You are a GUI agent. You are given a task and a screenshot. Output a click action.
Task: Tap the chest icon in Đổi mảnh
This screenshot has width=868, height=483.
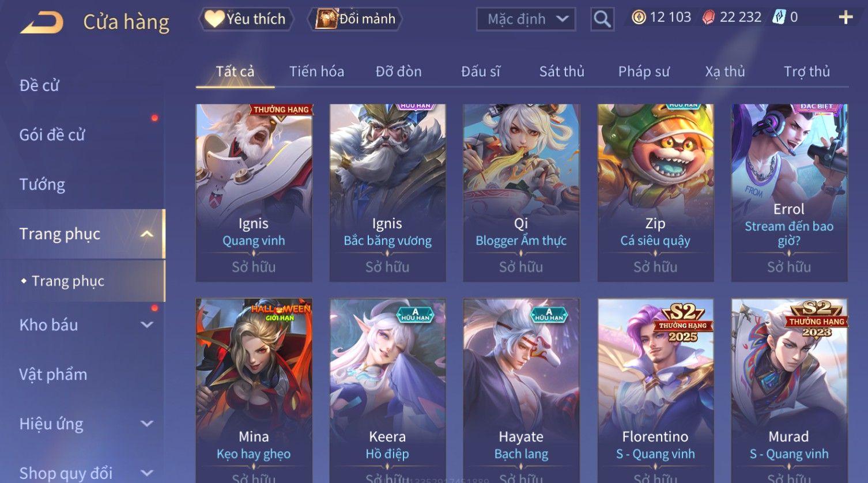coord(326,19)
